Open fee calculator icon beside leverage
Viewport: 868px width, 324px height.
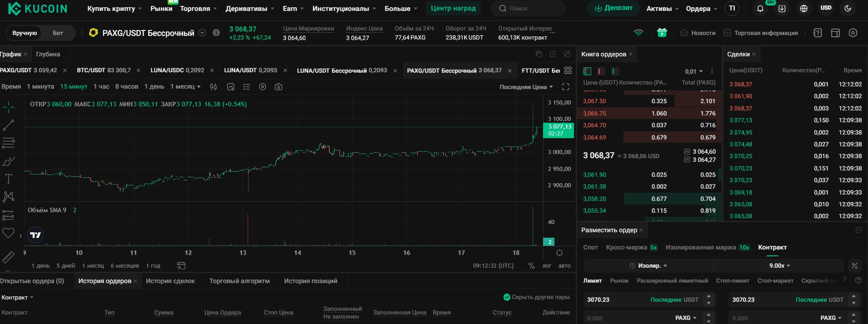pyautogui.click(x=854, y=266)
